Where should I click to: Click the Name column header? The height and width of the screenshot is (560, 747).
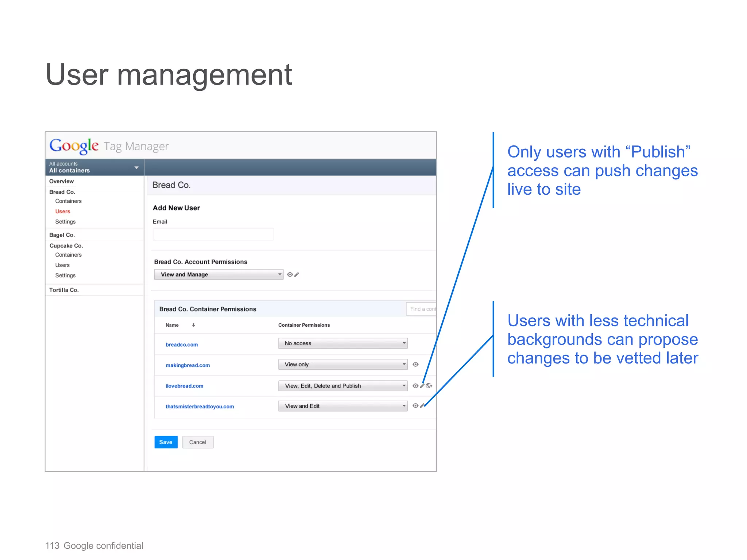[172, 325]
